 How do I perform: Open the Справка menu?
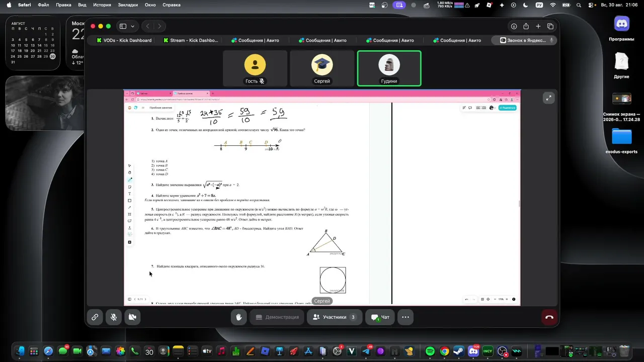(x=172, y=5)
